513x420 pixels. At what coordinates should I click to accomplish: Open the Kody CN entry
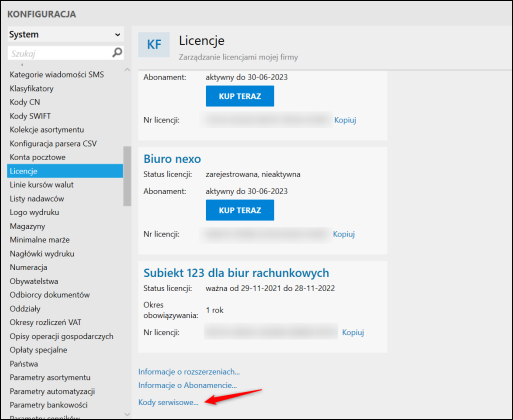25,102
